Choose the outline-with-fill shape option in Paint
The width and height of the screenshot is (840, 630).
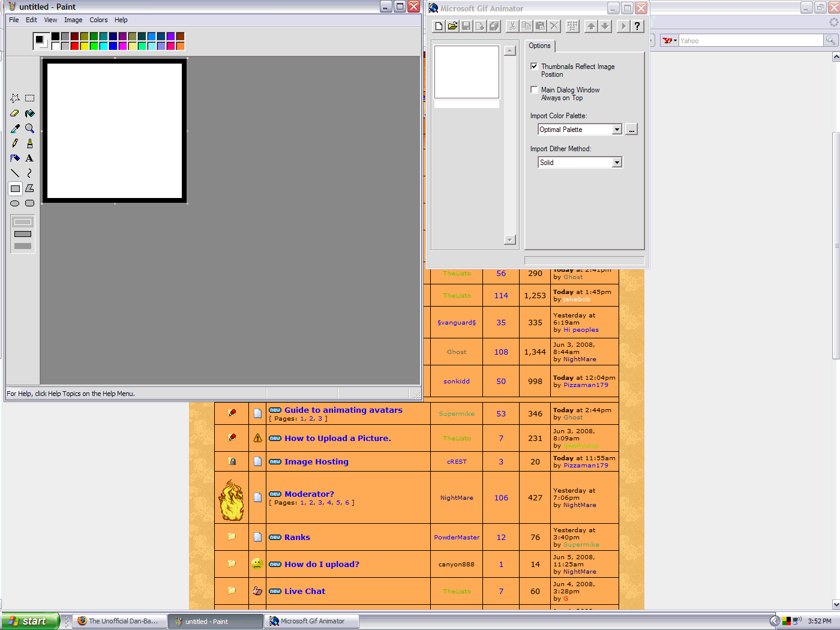[23, 234]
